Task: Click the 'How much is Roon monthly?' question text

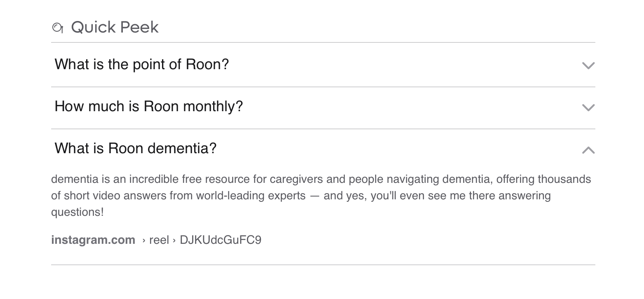Action: coord(148,107)
